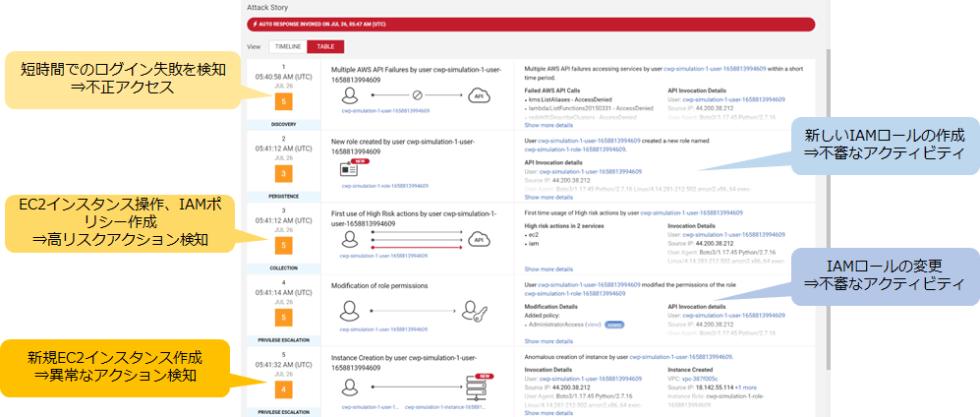Open user link in 'First time usage of High risk' text
Image resolution: width=980 pixels, height=417 pixels.
(x=691, y=213)
